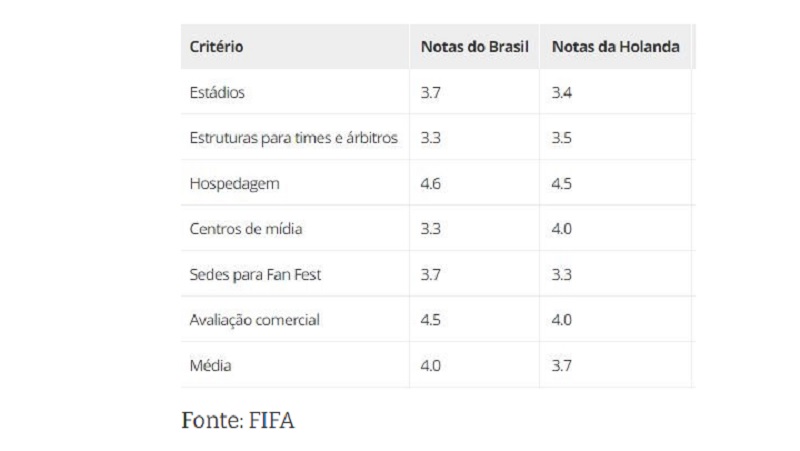Screen dimensions: 800x451
Task: Click Brazil's Hospedagem score 4.6
Action: (x=431, y=184)
